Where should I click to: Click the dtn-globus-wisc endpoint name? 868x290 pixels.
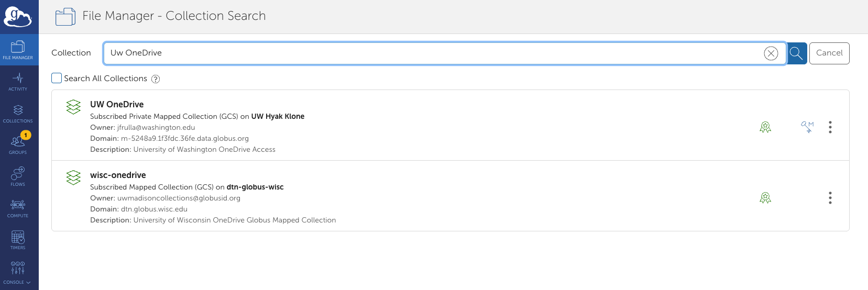point(255,187)
